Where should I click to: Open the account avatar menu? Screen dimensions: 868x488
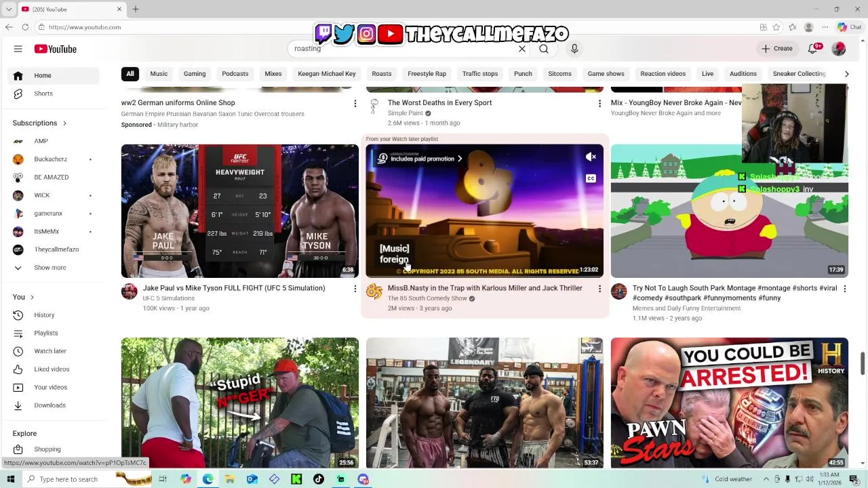(x=839, y=49)
